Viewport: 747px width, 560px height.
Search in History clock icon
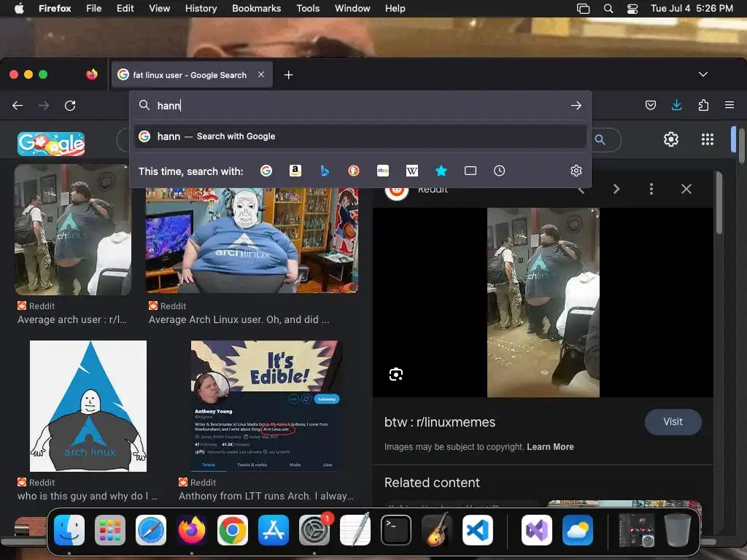[x=499, y=171]
